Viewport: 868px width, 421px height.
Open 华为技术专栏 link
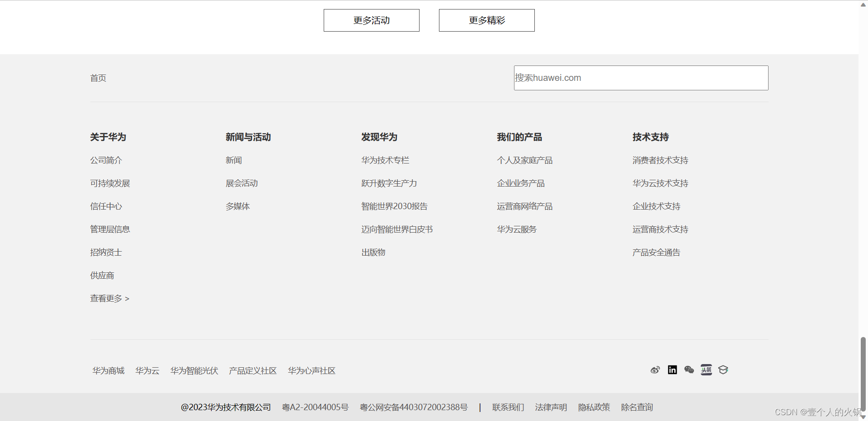click(385, 160)
